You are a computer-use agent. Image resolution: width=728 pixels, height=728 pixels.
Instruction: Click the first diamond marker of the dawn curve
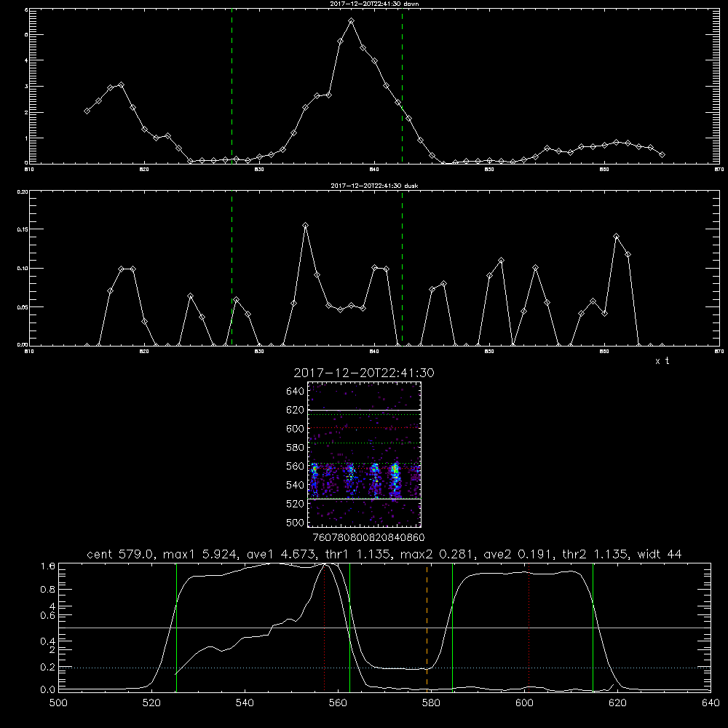(87, 111)
